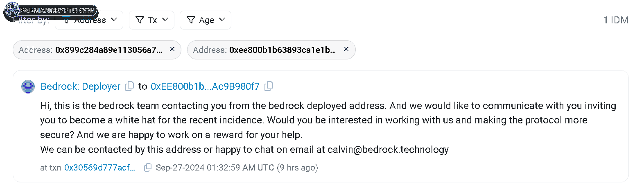Open the Address filter dropdown
The height and width of the screenshot is (191, 644).
[x=89, y=20]
